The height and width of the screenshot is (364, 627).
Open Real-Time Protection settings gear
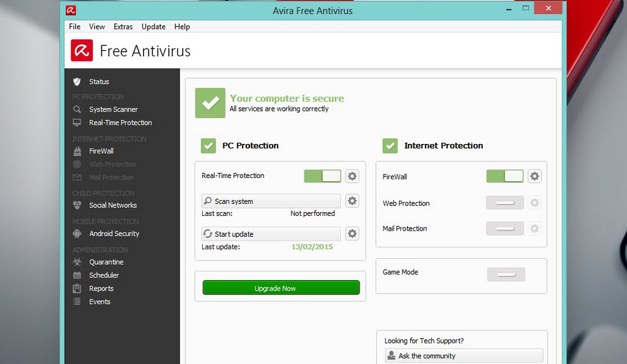pyautogui.click(x=352, y=176)
